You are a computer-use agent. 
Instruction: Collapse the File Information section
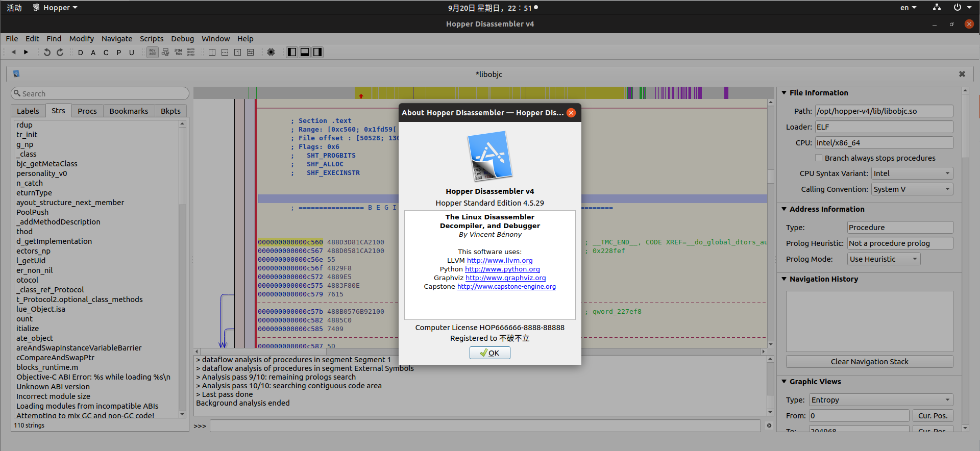click(x=784, y=93)
